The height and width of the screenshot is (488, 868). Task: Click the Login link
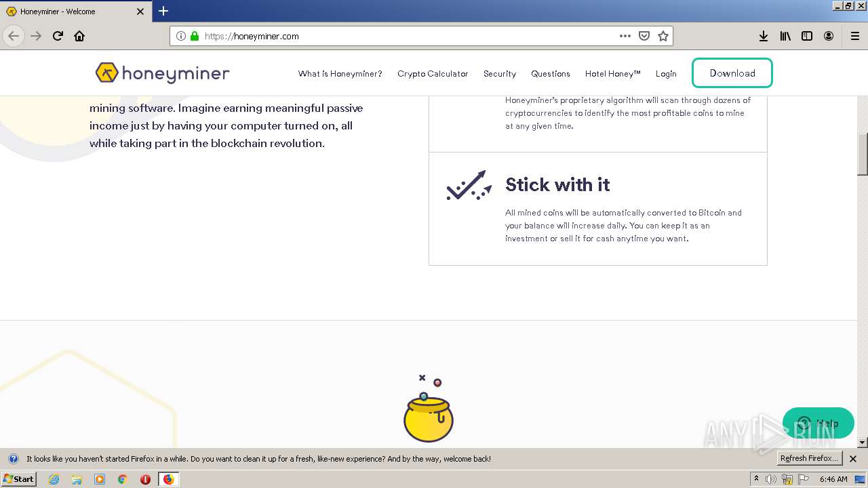(x=666, y=74)
